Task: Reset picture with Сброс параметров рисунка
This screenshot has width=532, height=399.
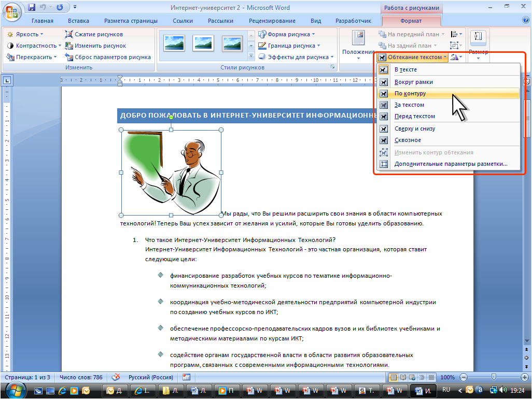Action: [108, 57]
